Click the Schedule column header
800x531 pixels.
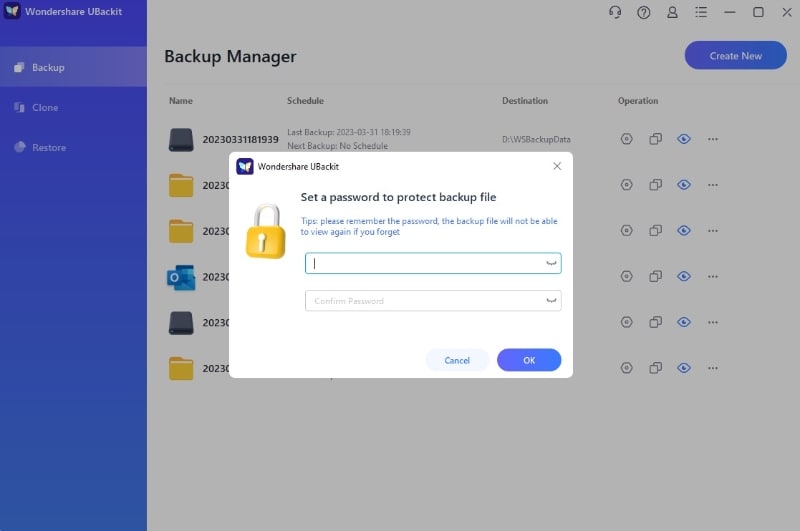point(305,100)
